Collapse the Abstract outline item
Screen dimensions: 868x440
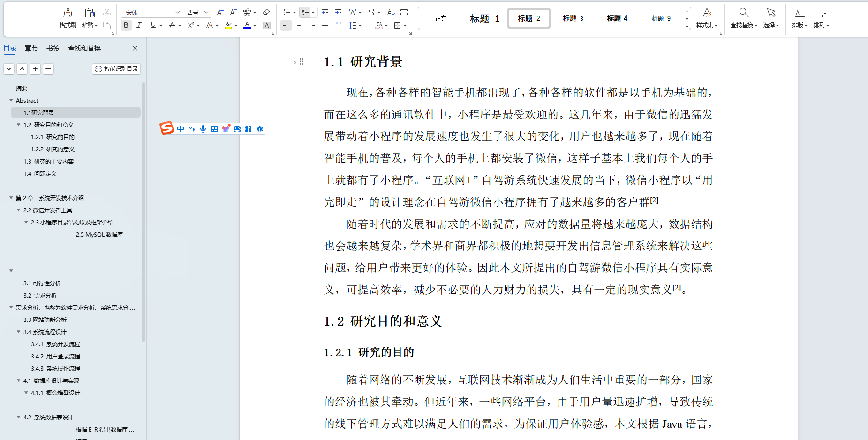11,100
